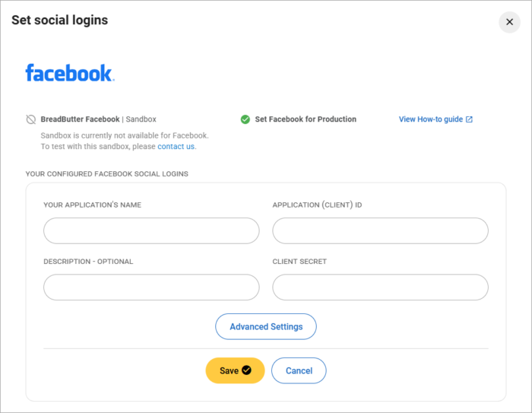532x413 pixels.
Task: Click the "Your configured Facebook social logins" heading
Action: coord(107,174)
